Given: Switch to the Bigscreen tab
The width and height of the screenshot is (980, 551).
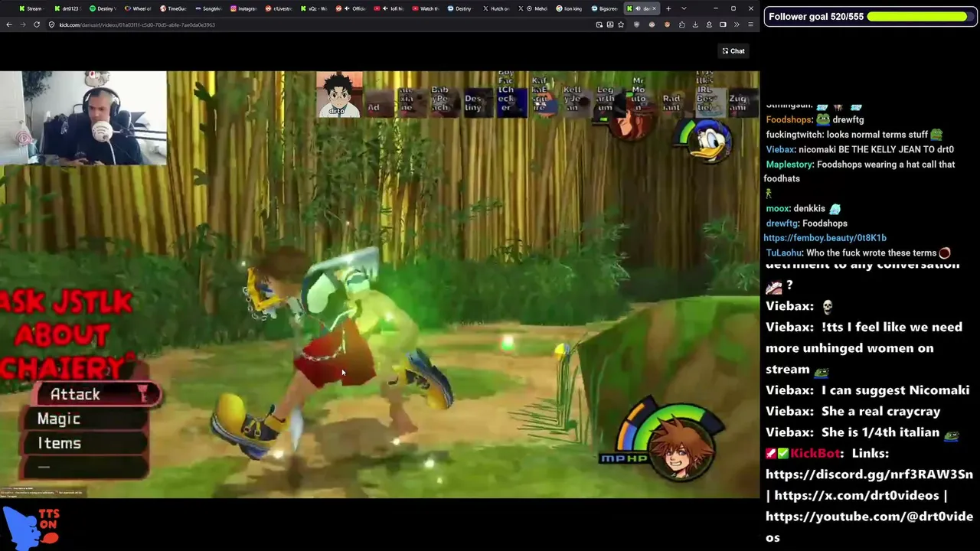Looking at the screenshot, I should click(604, 8).
